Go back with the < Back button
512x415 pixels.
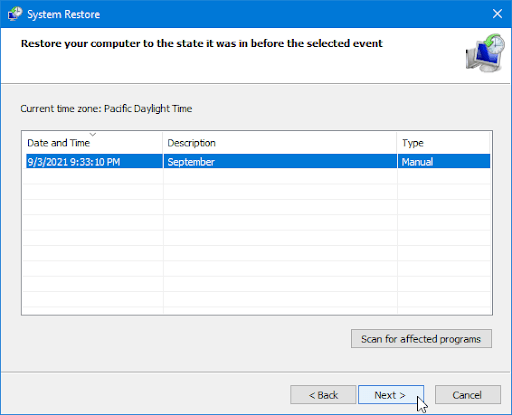323,395
